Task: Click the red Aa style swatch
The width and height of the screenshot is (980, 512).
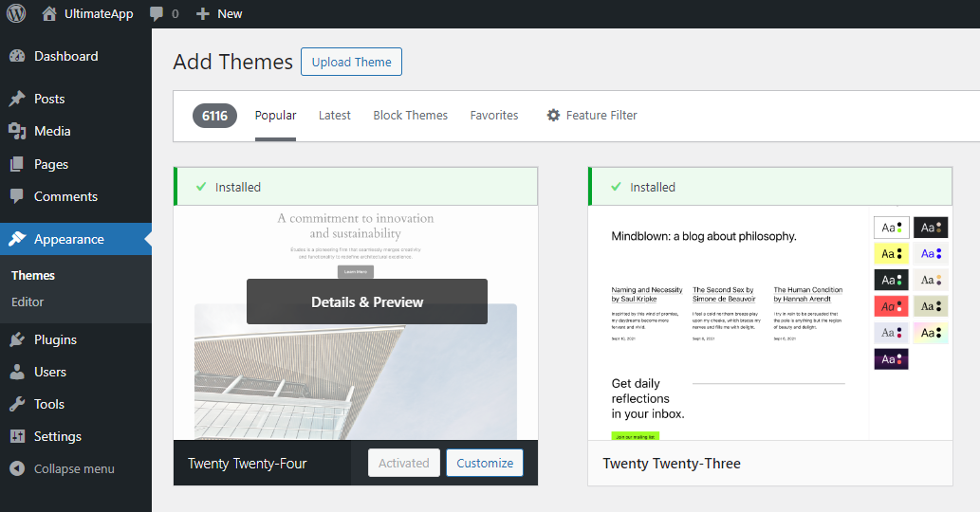Action: 891,306
